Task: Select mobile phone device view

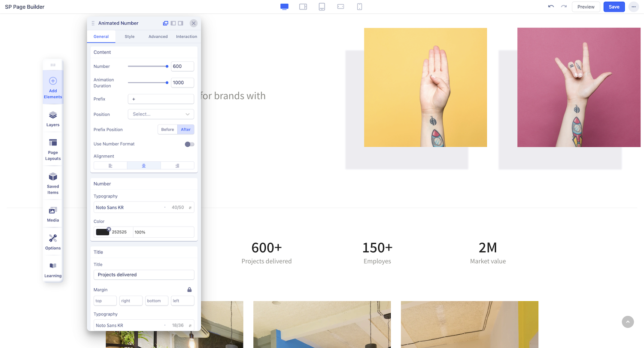Action: pos(360,7)
